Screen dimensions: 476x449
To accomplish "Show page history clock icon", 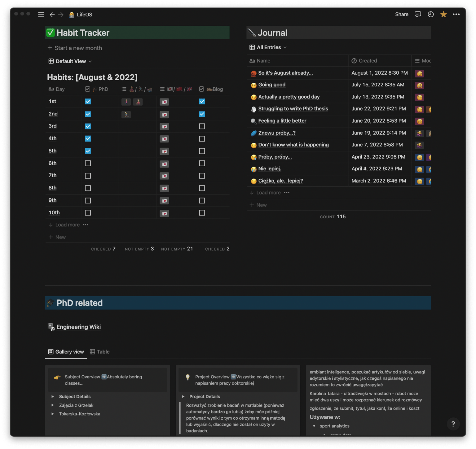I will tap(430, 14).
